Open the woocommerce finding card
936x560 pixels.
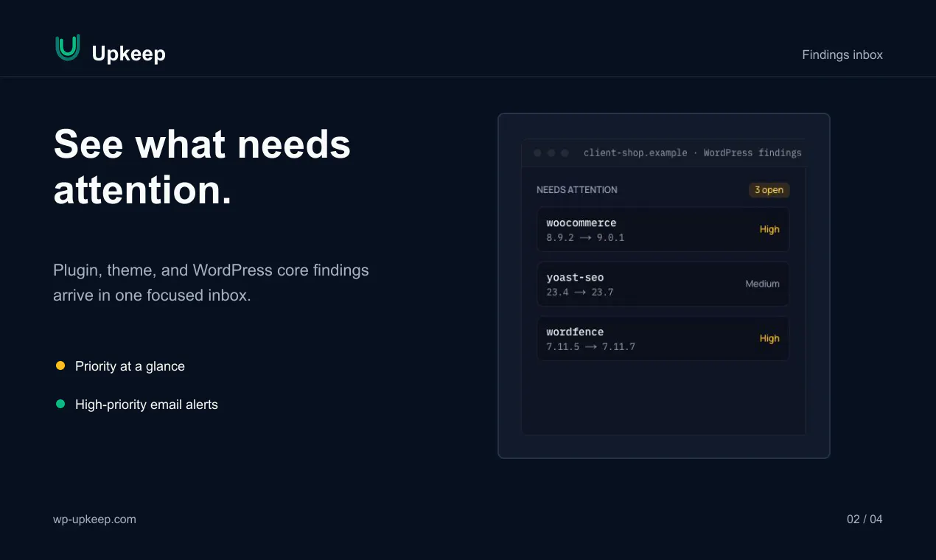663,229
